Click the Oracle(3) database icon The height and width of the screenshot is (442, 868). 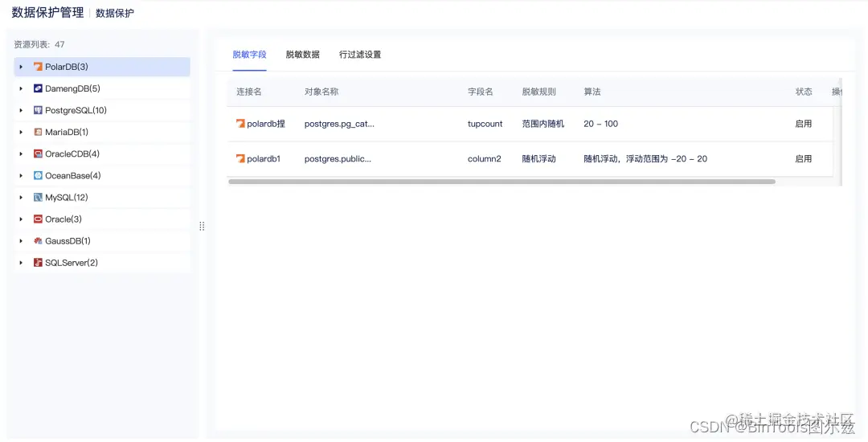click(38, 219)
